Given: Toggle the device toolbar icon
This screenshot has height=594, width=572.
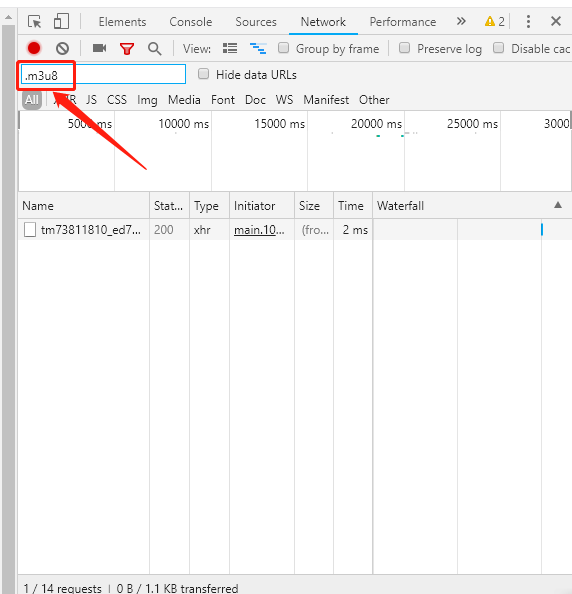Looking at the screenshot, I should pos(61,22).
